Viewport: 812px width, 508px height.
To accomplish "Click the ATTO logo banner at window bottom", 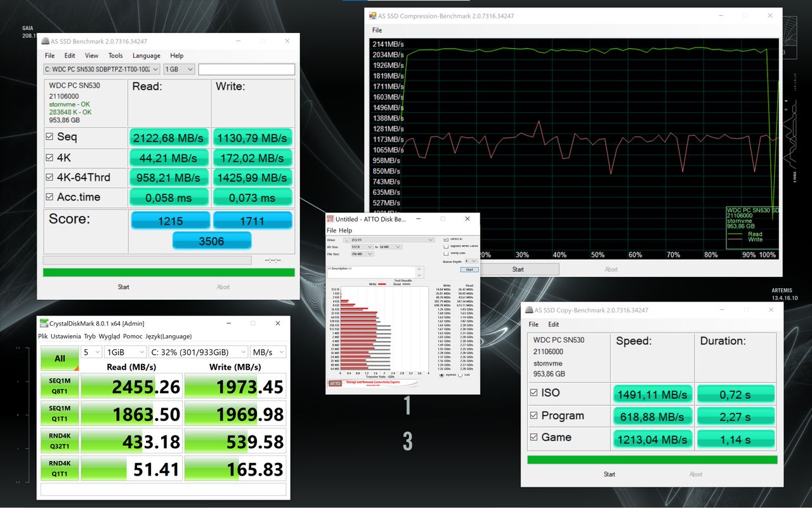I will point(373,384).
